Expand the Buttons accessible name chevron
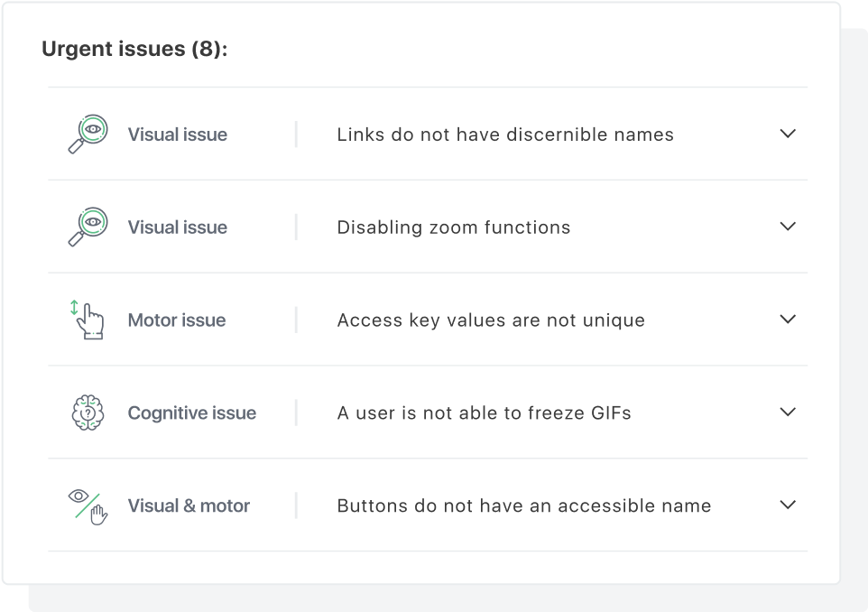 788,505
